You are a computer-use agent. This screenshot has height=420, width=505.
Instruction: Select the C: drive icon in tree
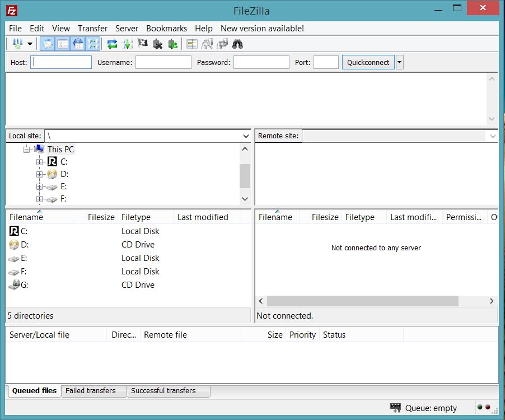52,162
